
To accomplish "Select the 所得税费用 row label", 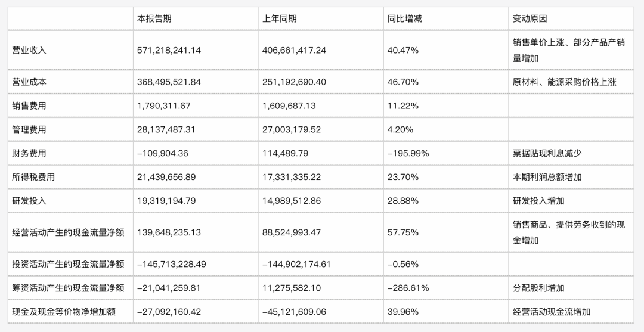I will 33,177.
